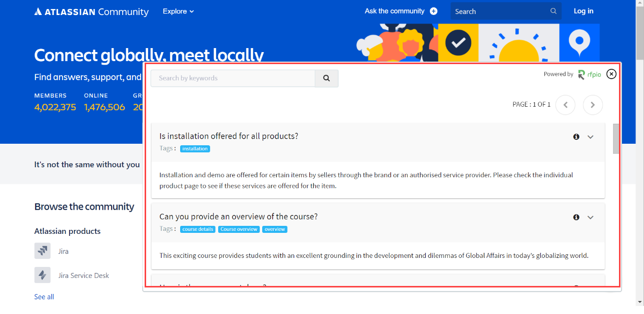The height and width of the screenshot is (314, 644).
Task: Focus the Search field in the site header
Action: (x=506, y=11)
